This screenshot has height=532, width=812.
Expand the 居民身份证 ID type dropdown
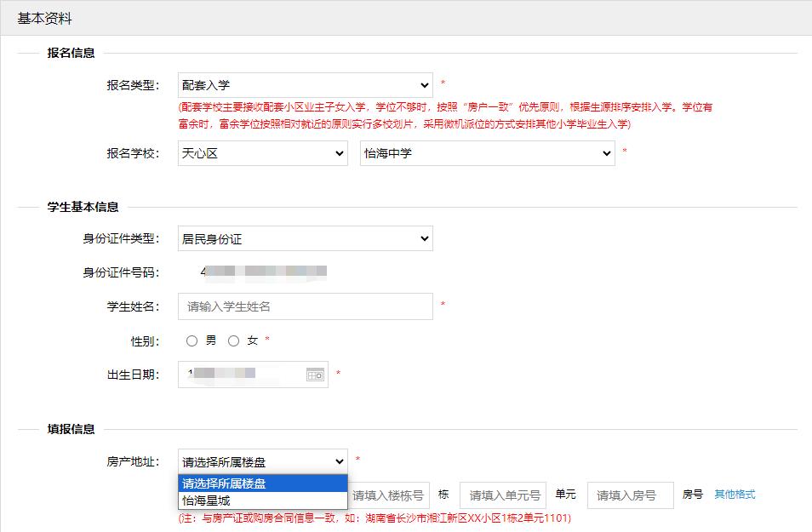305,238
